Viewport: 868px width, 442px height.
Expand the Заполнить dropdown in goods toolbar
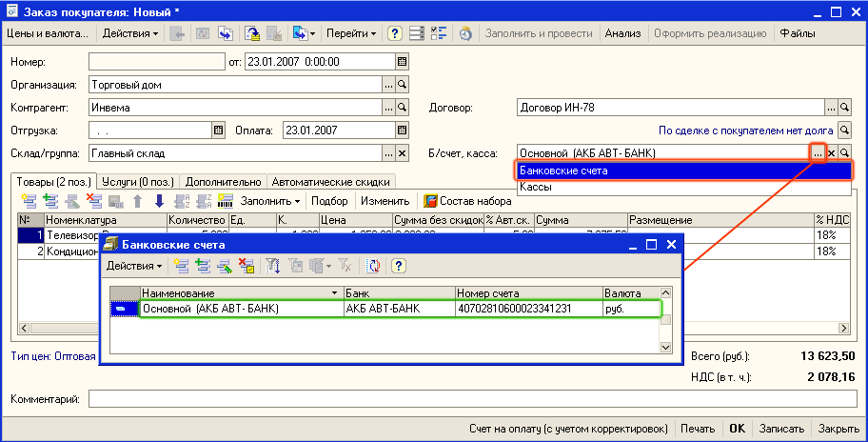270,201
